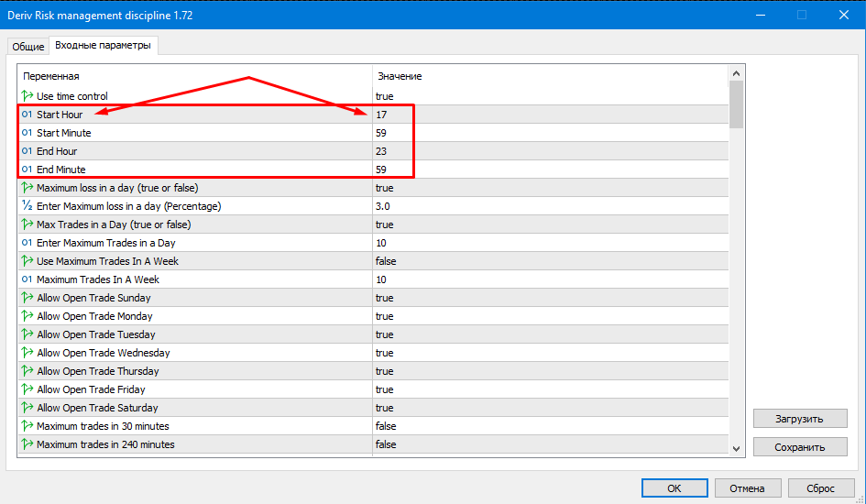
Task: Select the Use Maximum Trades In A Week false value
Action: pyautogui.click(x=386, y=260)
